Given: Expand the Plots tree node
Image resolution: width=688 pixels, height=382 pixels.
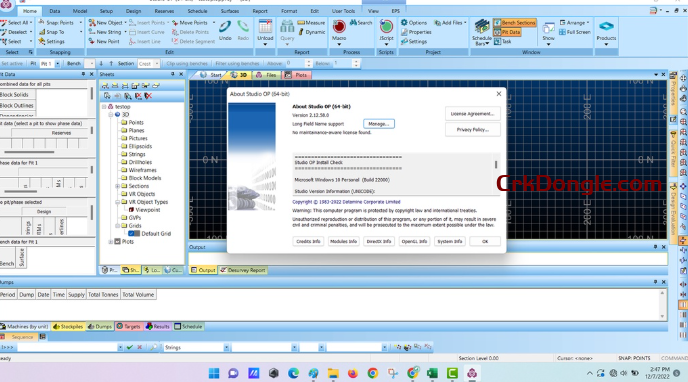Looking at the screenshot, I should coord(111,242).
